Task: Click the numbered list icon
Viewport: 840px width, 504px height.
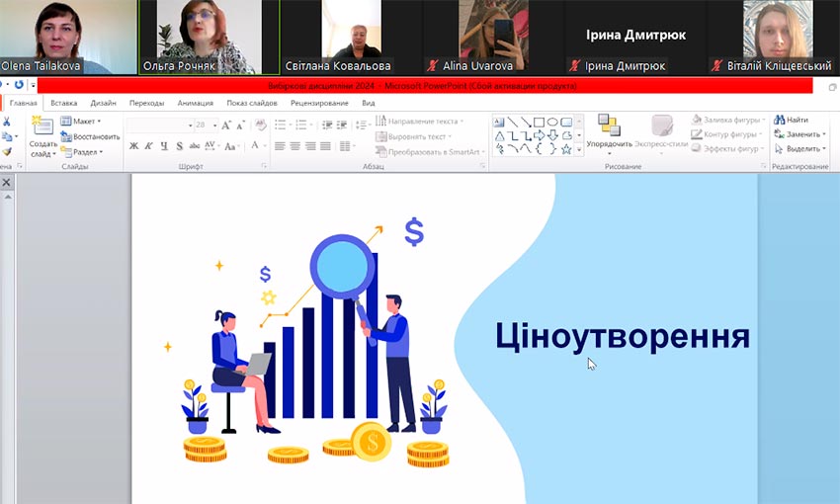Action: [x=301, y=125]
